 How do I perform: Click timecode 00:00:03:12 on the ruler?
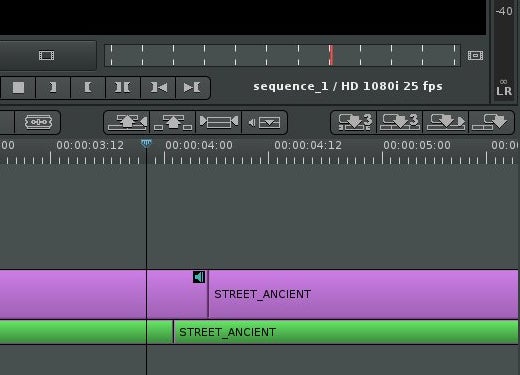click(x=90, y=145)
